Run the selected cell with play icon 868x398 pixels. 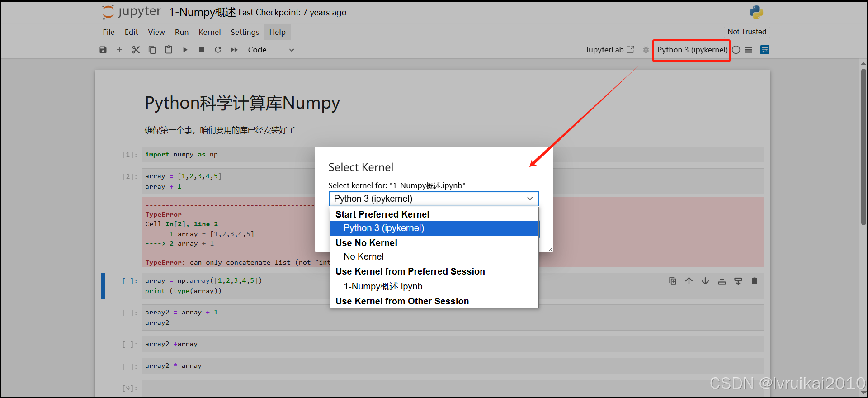click(x=185, y=50)
